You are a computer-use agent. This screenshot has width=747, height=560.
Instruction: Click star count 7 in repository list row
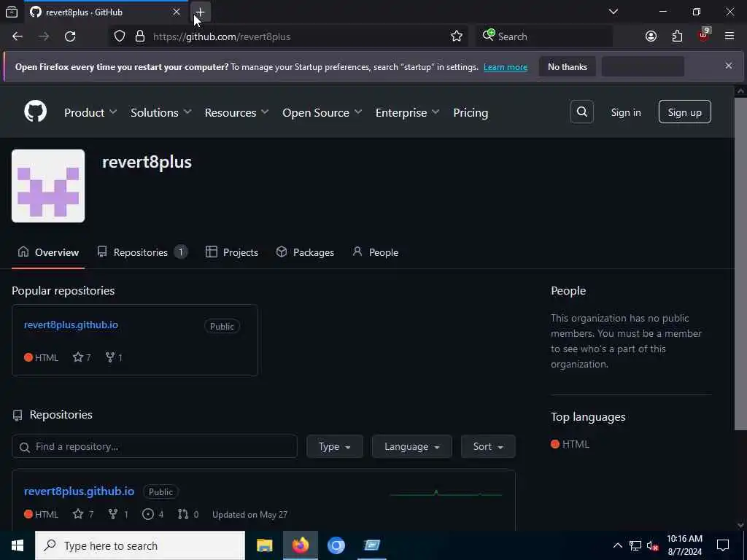83,514
